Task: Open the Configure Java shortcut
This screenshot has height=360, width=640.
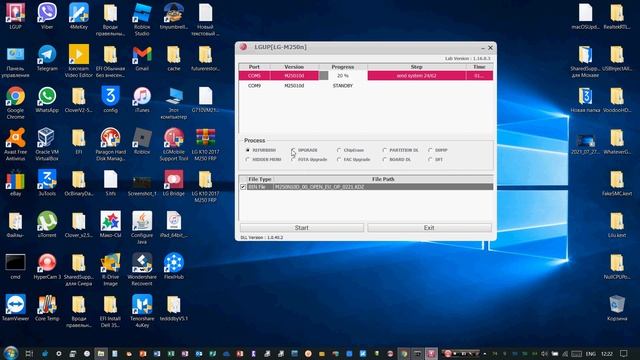Action: click(142, 227)
